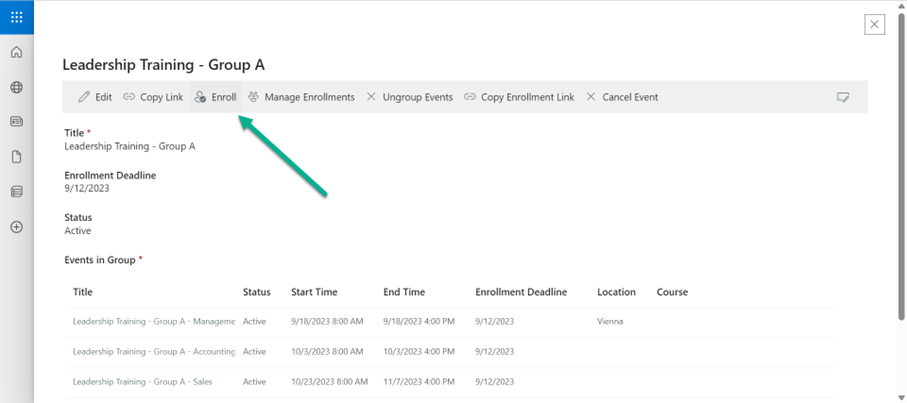
Task: Click Copy Link in the toolbar
Action: [x=153, y=97]
